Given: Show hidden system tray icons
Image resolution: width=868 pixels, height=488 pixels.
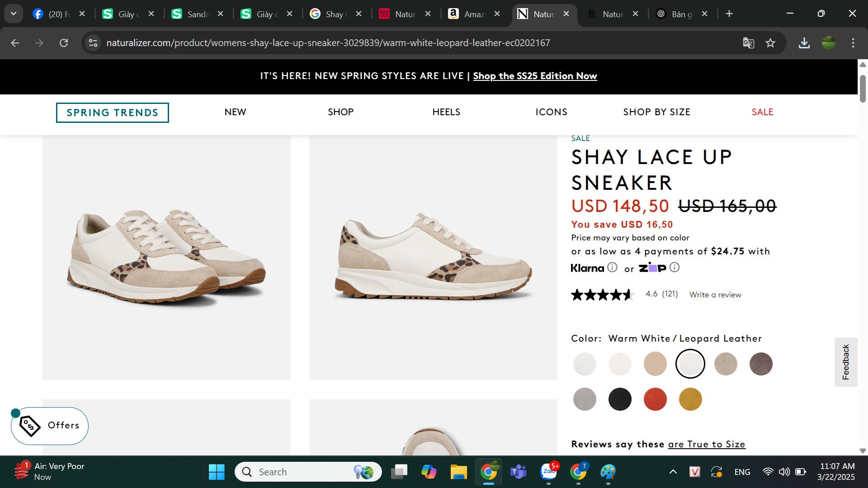Looking at the screenshot, I should [x=673, y=472].
